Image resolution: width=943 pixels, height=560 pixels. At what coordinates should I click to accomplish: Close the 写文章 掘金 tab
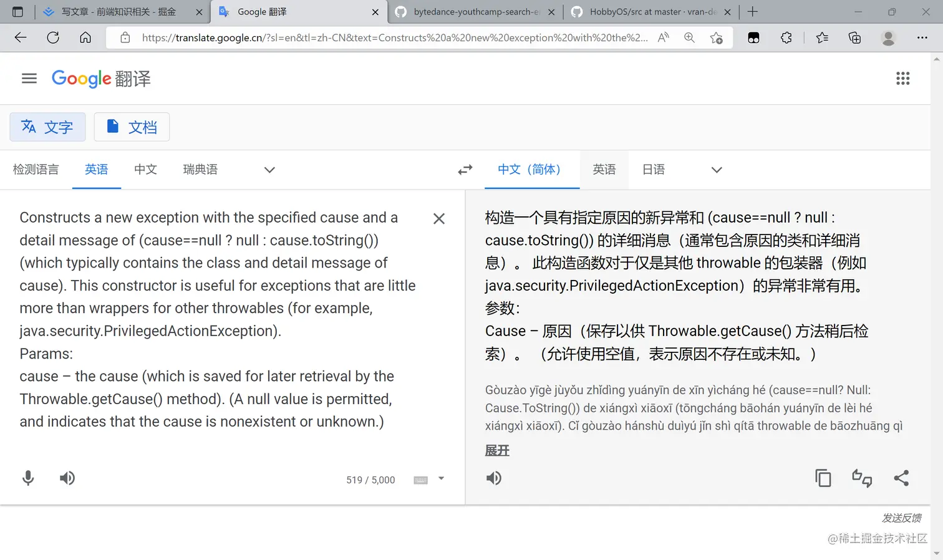tap(200, 12)
